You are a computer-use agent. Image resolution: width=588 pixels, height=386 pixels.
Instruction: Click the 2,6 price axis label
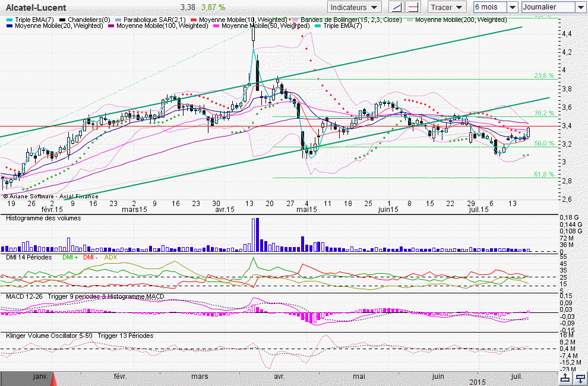click(567, 199)
